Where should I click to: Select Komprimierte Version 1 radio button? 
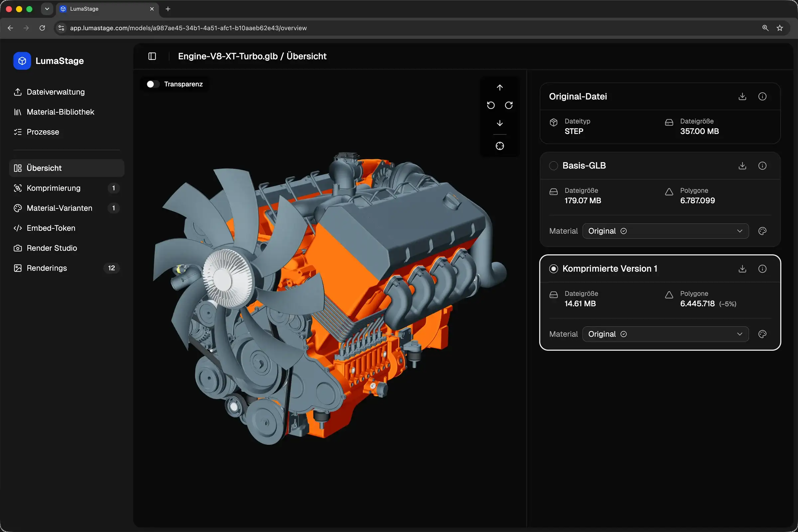coord(553,269)
